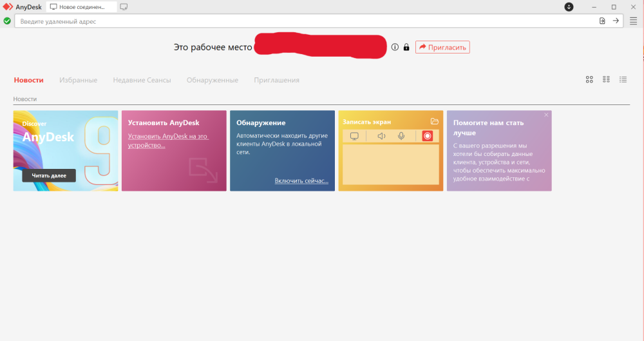Select the Новое соединение tab
This screenshot has height=341, width=644.
point(81,7)
